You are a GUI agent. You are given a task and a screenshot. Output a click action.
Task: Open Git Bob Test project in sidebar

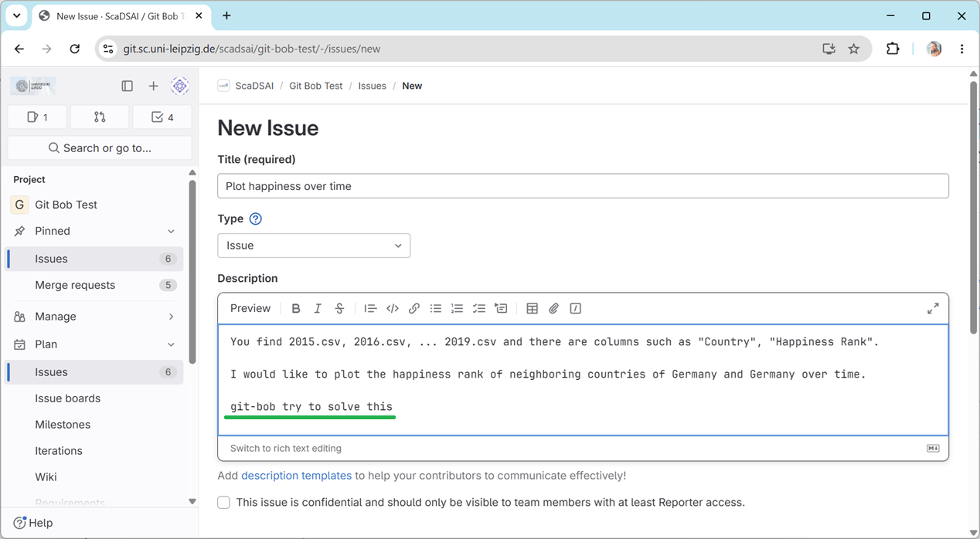[x=95, y=205]
